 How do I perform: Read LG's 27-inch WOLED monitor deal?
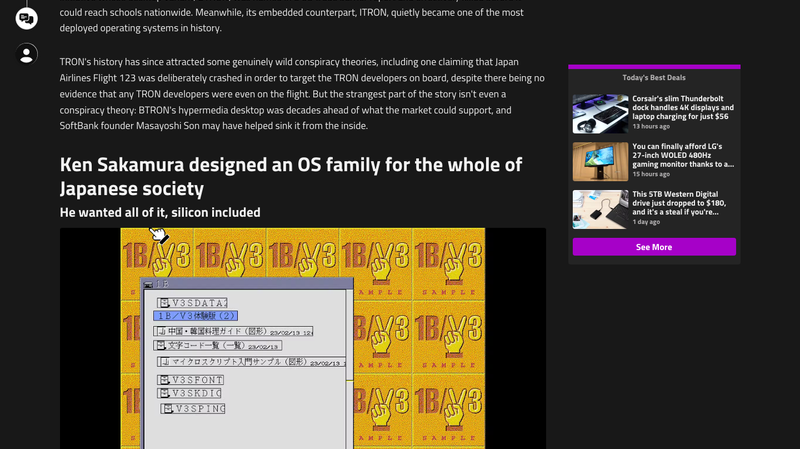(x=683, y=155)
